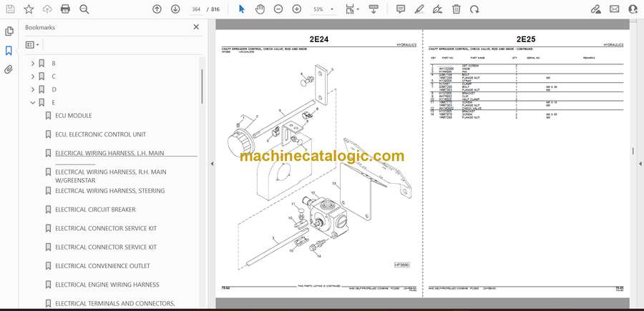Open ELECTRICAL TERMINALS AND CONNECTORS bookmark
The image size is (644, 311).
pyautogui.click(x=115, y=304)
